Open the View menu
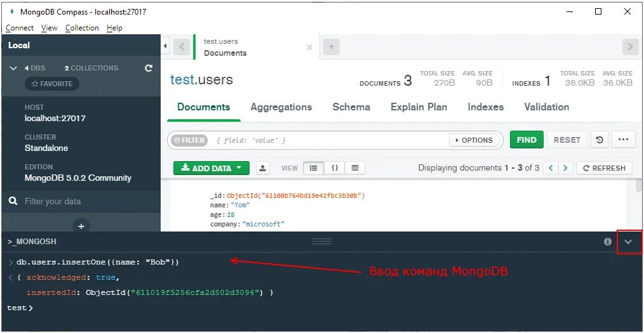The width and height of the screenshot is (644, 333). click(50, 28)
